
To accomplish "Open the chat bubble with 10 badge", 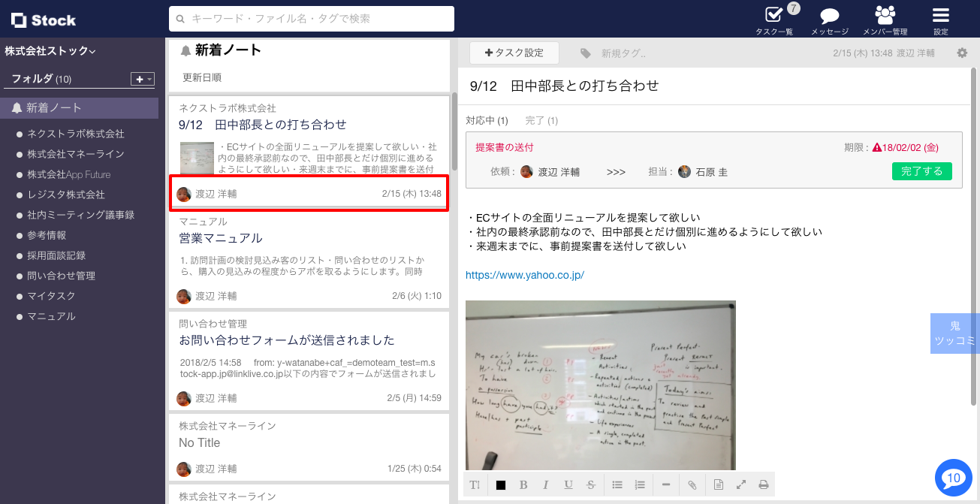I will 953,478.
